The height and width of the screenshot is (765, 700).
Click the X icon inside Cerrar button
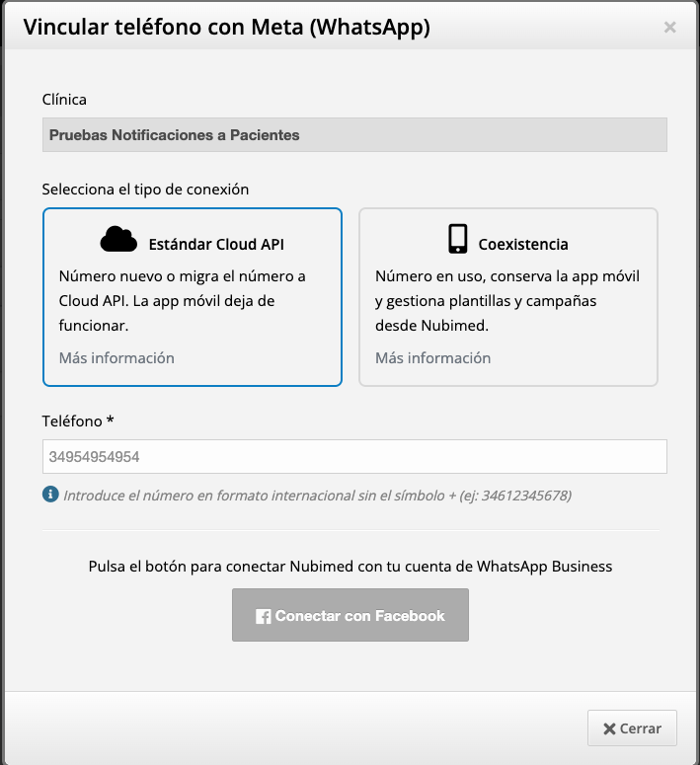pyautogui.click(x=609, y=728)
